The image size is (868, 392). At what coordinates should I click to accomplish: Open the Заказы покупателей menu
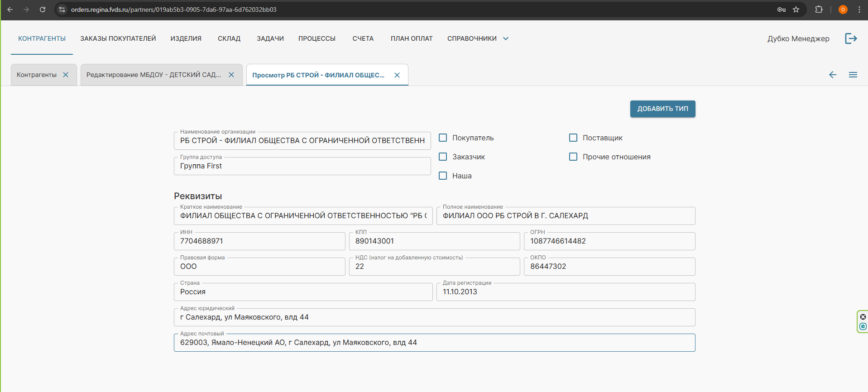118,38
